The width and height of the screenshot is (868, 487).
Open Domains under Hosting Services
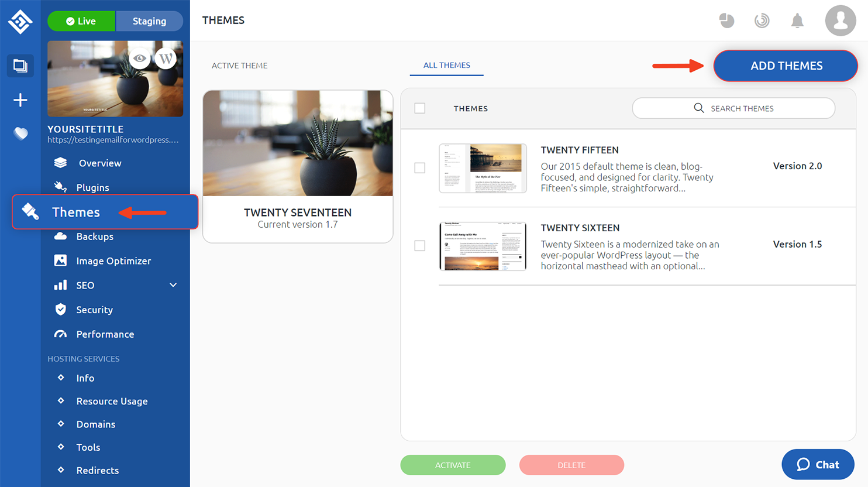(x=96, y=424)
